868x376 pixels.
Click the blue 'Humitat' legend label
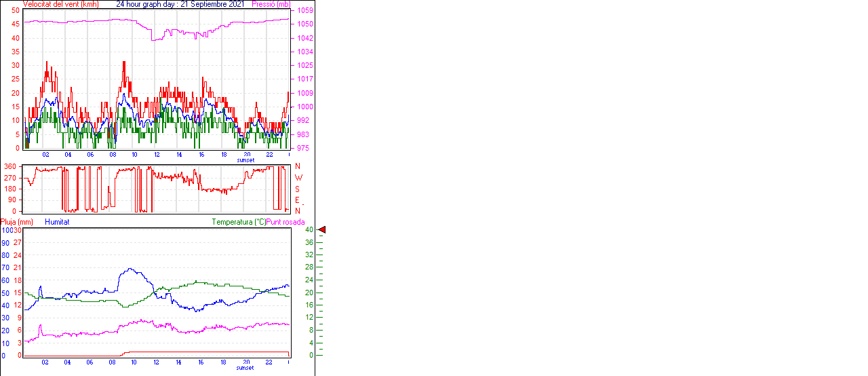57,222
